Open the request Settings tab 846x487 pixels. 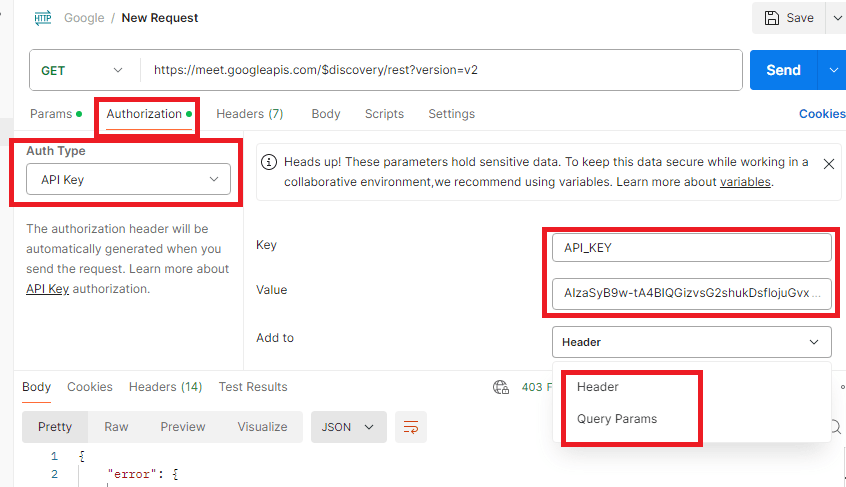click(452, 114)
